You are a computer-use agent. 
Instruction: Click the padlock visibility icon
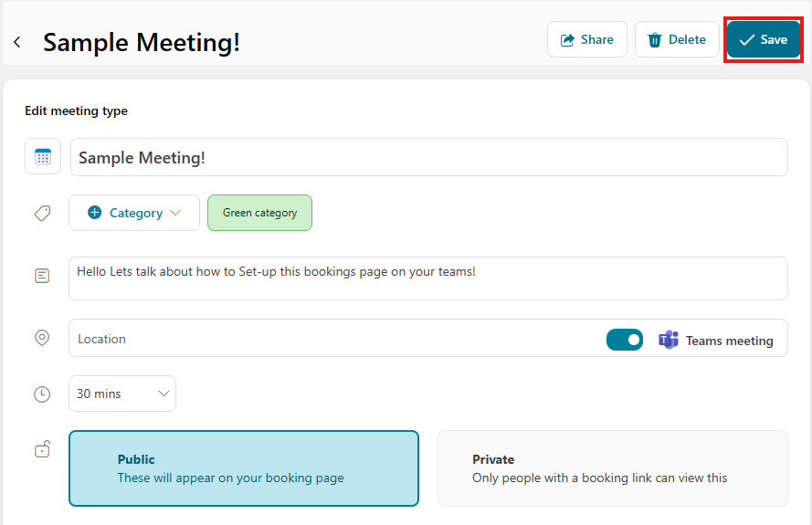[42, 448]
